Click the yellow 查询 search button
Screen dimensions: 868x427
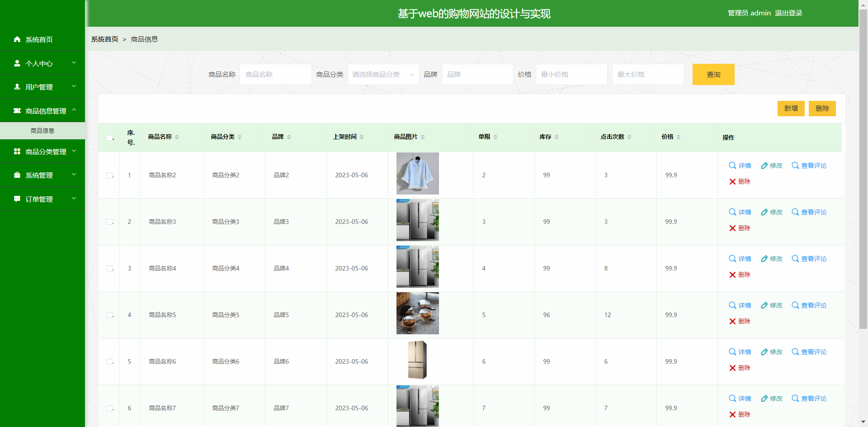pos(713,75)
